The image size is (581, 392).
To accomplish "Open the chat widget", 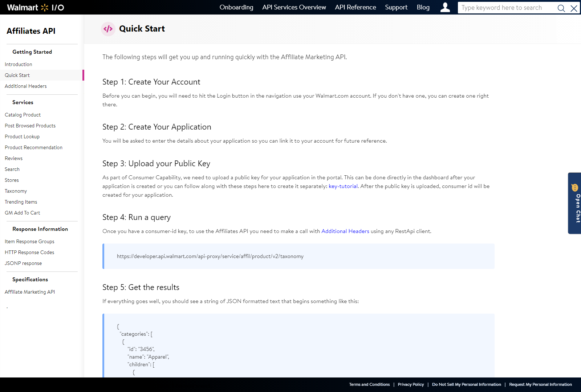I will 574,203.
